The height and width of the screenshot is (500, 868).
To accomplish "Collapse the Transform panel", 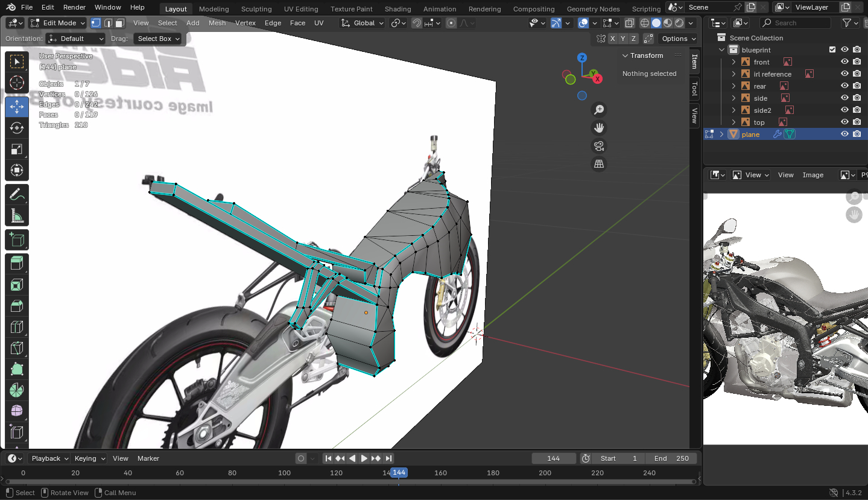I will click(626, 55).
